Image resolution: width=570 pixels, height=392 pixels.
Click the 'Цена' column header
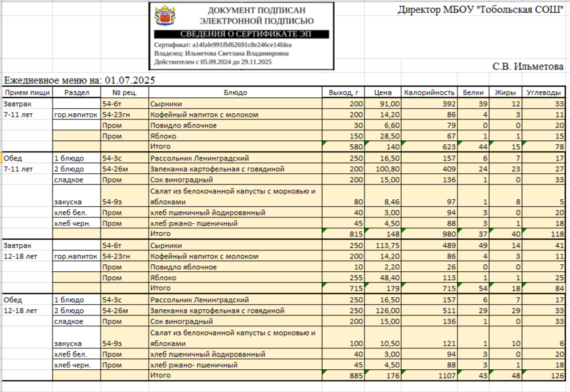point(383,92)
